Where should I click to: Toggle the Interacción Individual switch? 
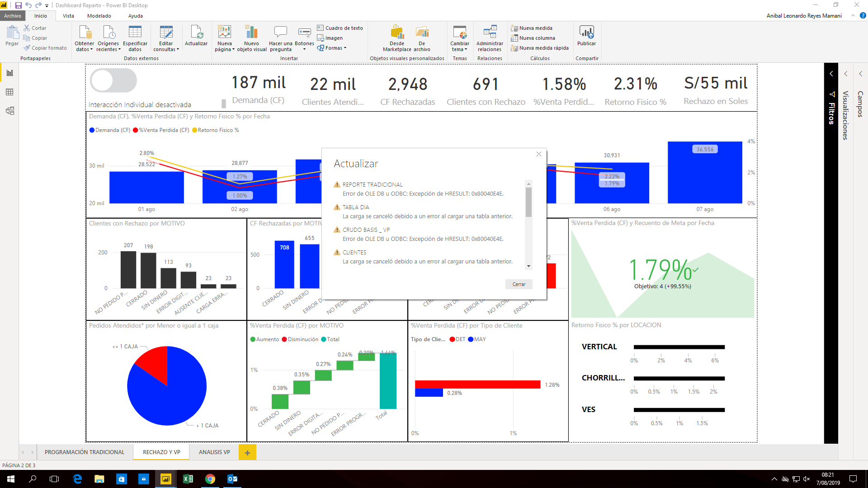point(113,81)
